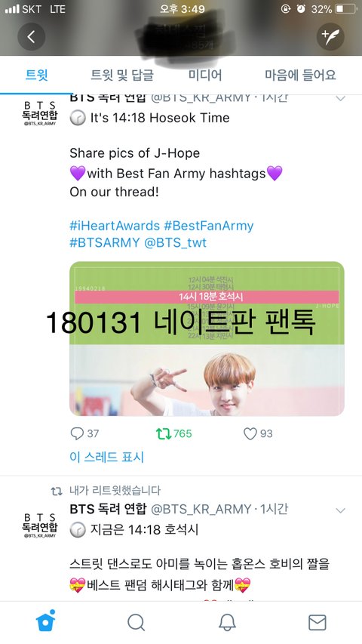
Task: Open Messages envelope in bottom bar
Action: tap(318, 622)
